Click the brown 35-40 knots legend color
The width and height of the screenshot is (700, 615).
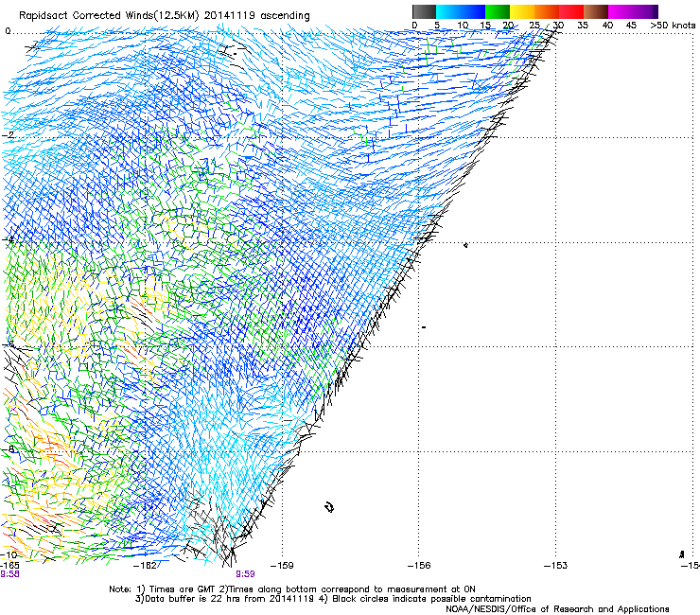point(596,11)
